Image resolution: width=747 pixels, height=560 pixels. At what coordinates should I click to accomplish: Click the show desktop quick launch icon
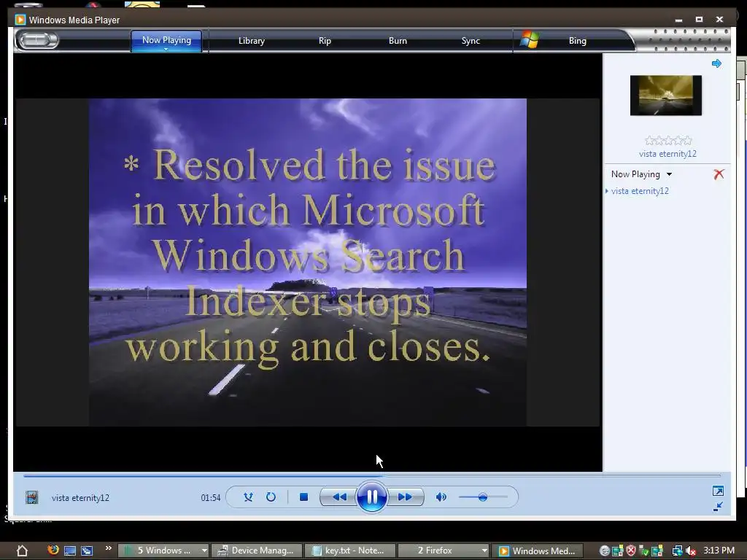(x=70, y=551)
